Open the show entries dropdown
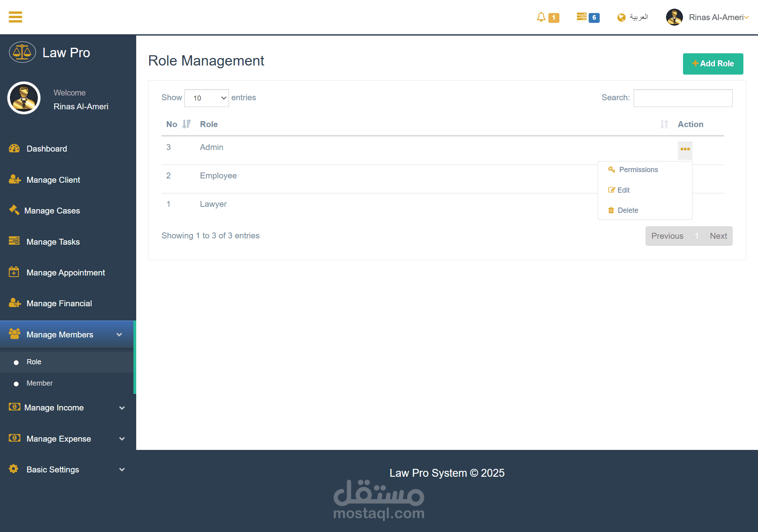The height and width of the screenshot is (532, 758). 206,98
